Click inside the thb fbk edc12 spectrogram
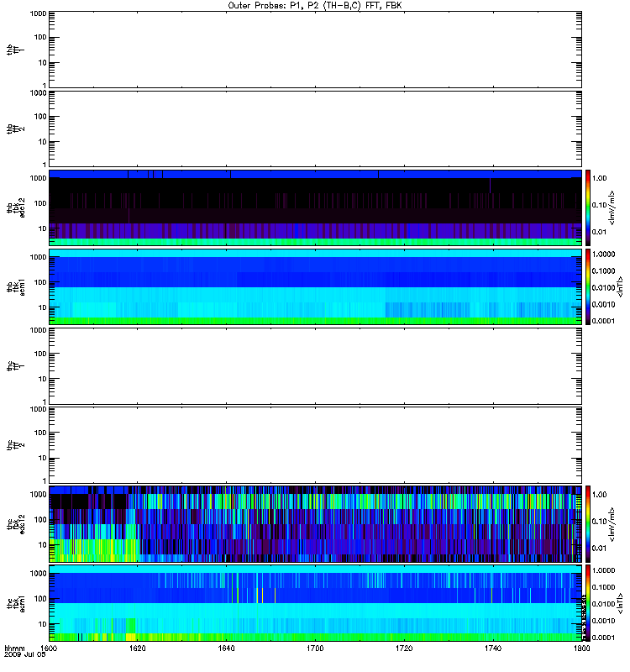This screenshot has width=630, height=672. [315, 207]
